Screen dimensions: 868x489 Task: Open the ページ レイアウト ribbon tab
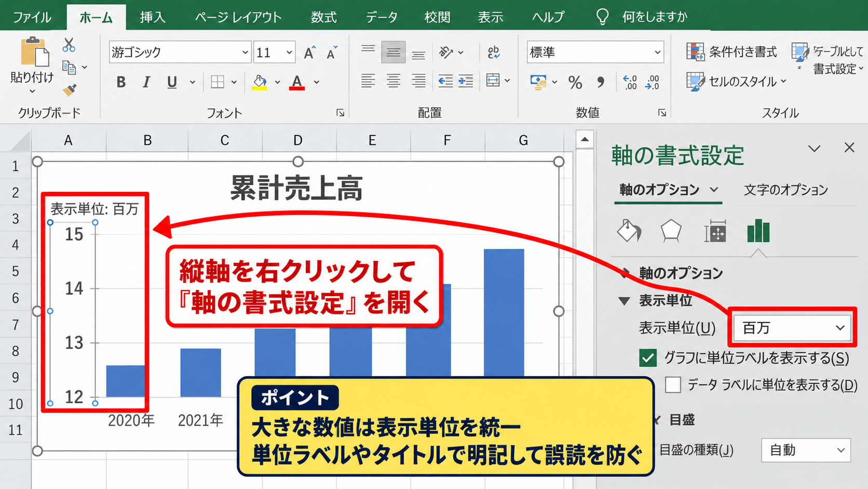[238, 17]
